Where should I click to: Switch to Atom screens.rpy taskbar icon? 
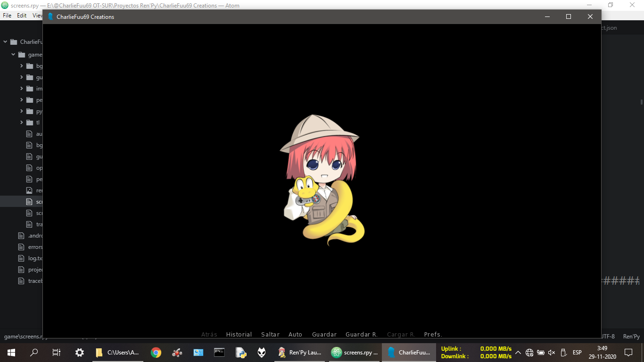(355, 352)
